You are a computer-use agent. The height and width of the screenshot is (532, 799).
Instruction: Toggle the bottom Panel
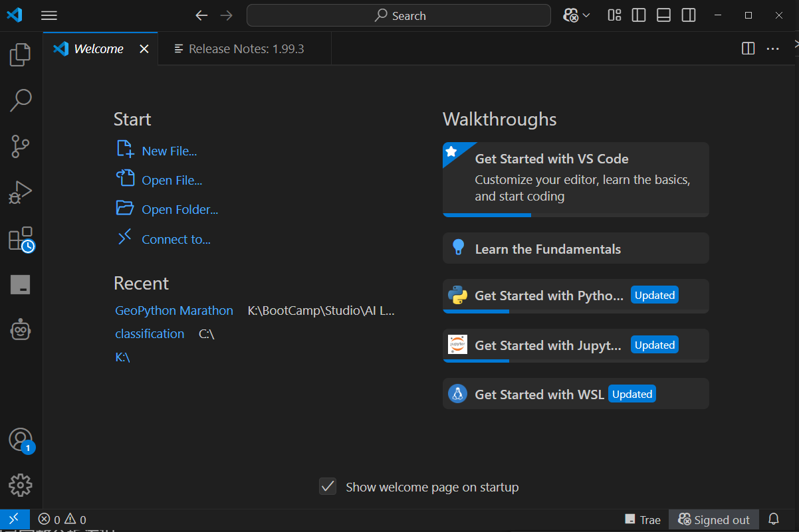point(663,15)
